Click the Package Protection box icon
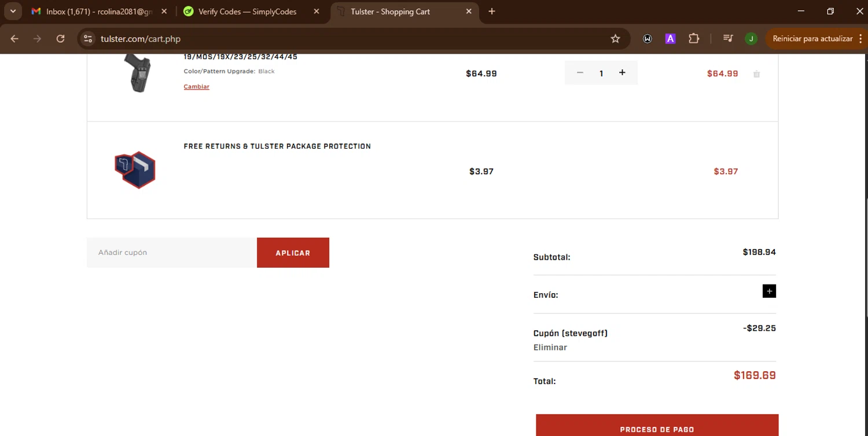868x436 pixels. [x=135, y=170]
